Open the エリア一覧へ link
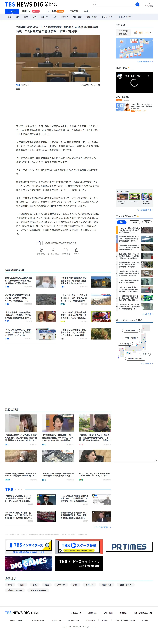 [147, 363]
